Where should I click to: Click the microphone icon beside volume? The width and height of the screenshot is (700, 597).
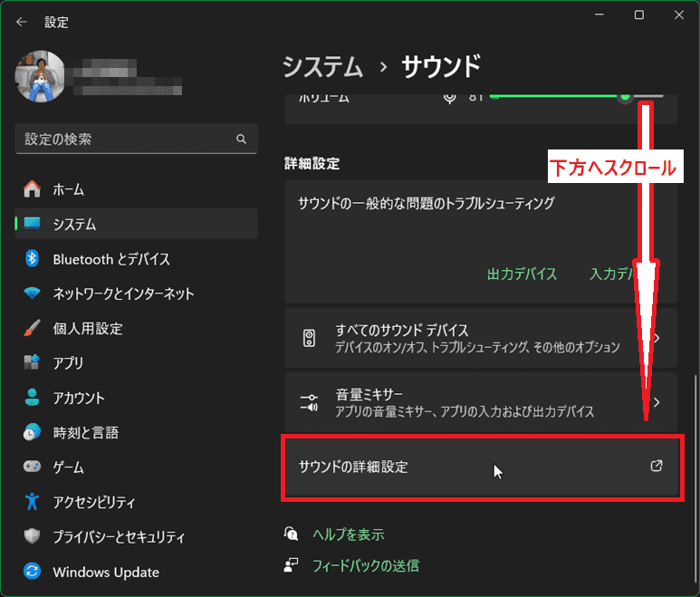(x=449, y=96)
